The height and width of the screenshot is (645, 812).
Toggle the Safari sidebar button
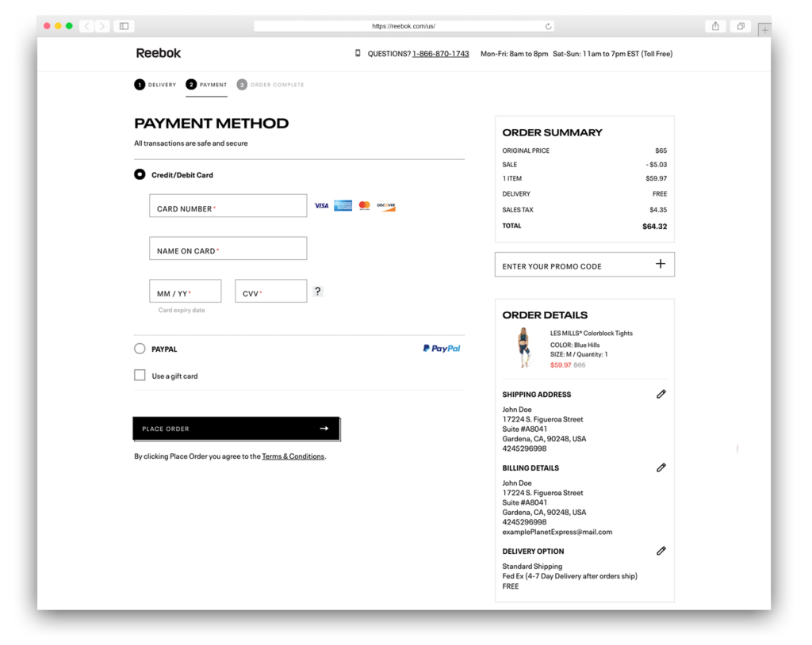pyautogui.click(x=124, y=26)
